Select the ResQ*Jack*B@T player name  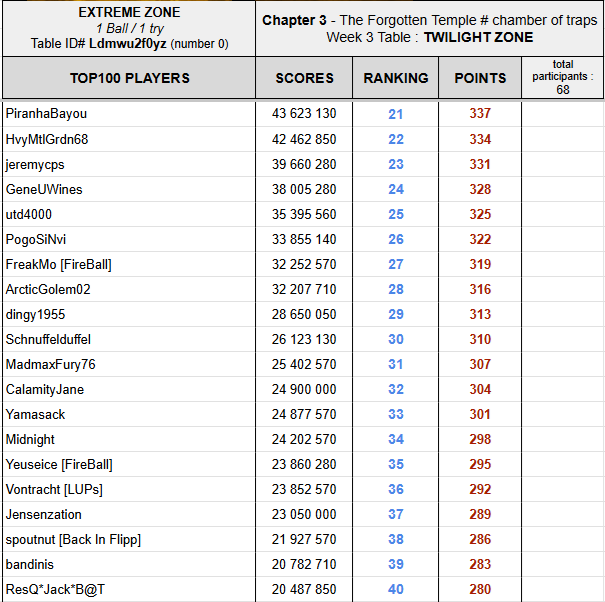(x=55, y=589)
